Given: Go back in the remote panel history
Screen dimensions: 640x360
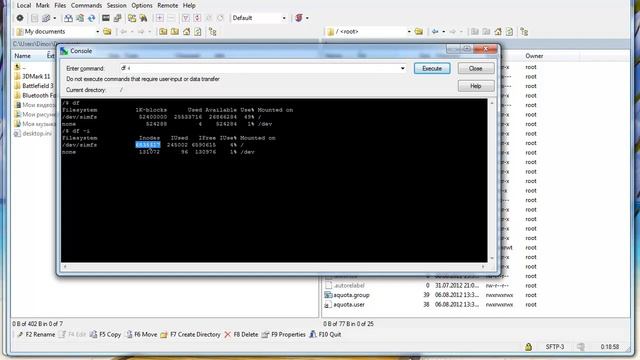Looking at the screenshot, I should point(435,31).
